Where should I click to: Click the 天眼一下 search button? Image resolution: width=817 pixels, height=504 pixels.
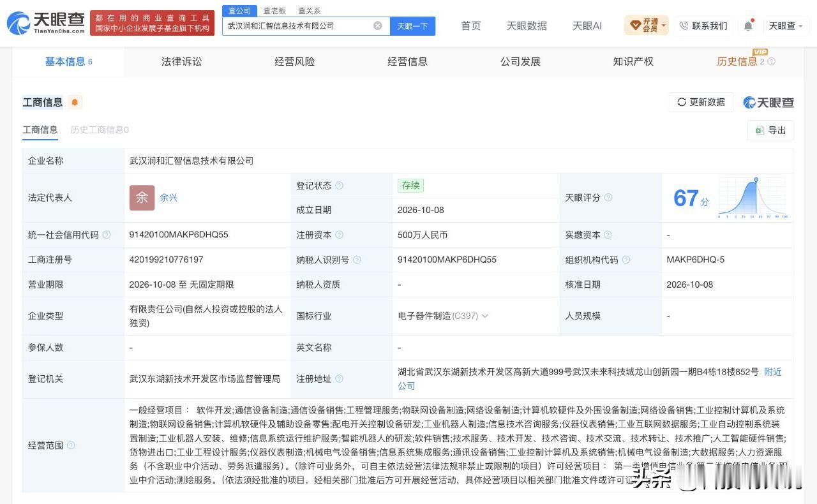412,26
